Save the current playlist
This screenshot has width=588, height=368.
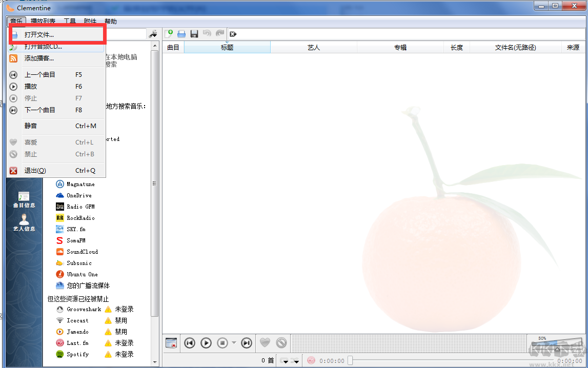tap(194, 33)
